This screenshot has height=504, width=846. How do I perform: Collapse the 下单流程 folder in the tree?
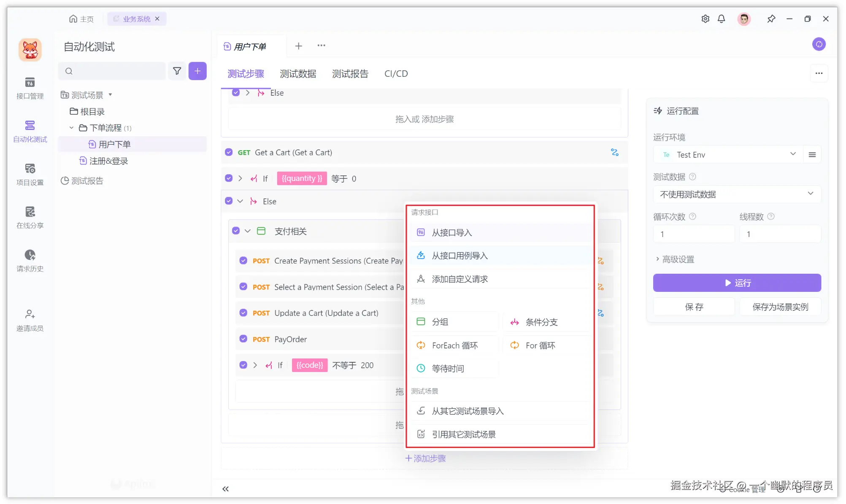click(71, 127)
